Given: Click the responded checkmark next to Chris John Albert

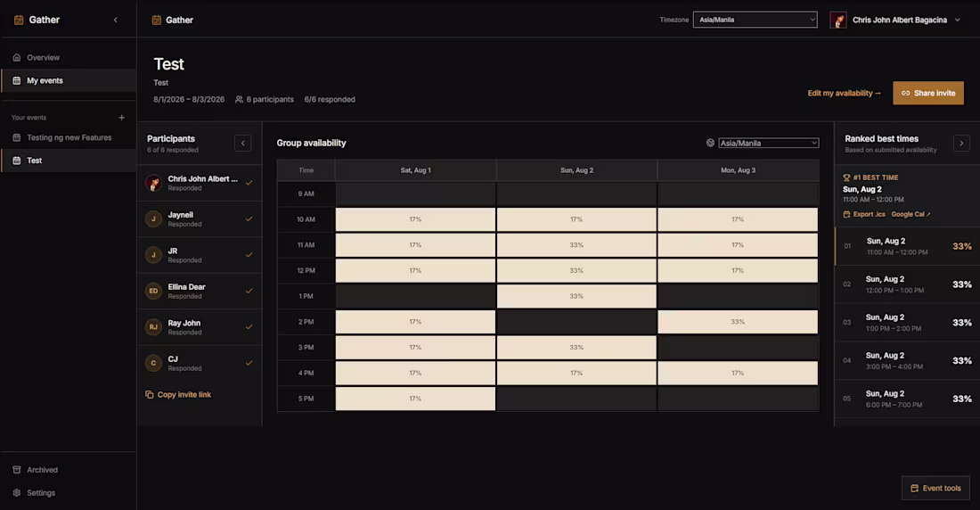Looking at the screenshot, I should [x=249, y=183].
